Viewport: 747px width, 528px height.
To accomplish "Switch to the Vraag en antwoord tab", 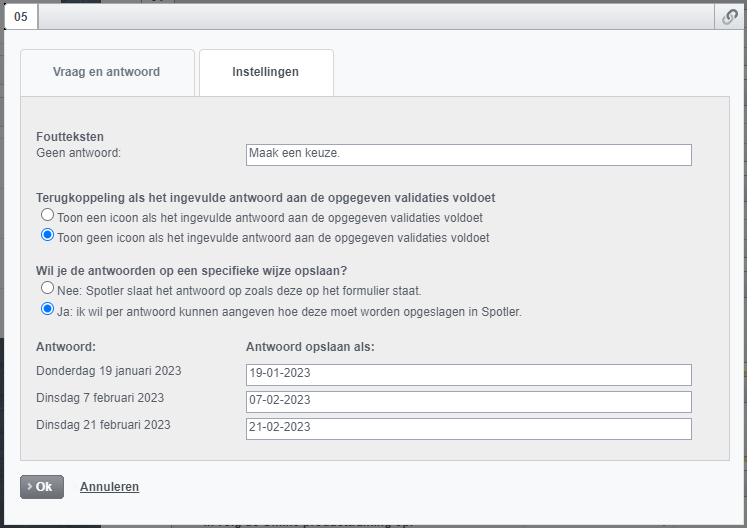I will (x=107, y=72).
